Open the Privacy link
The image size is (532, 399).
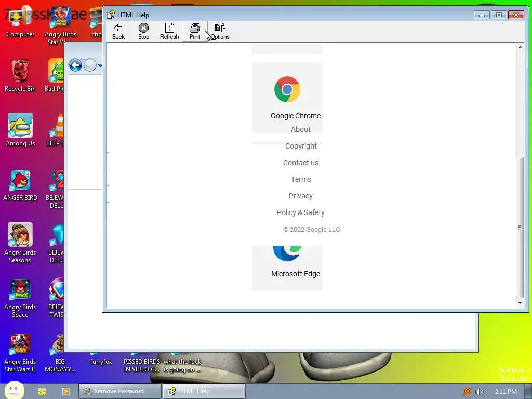301,196
